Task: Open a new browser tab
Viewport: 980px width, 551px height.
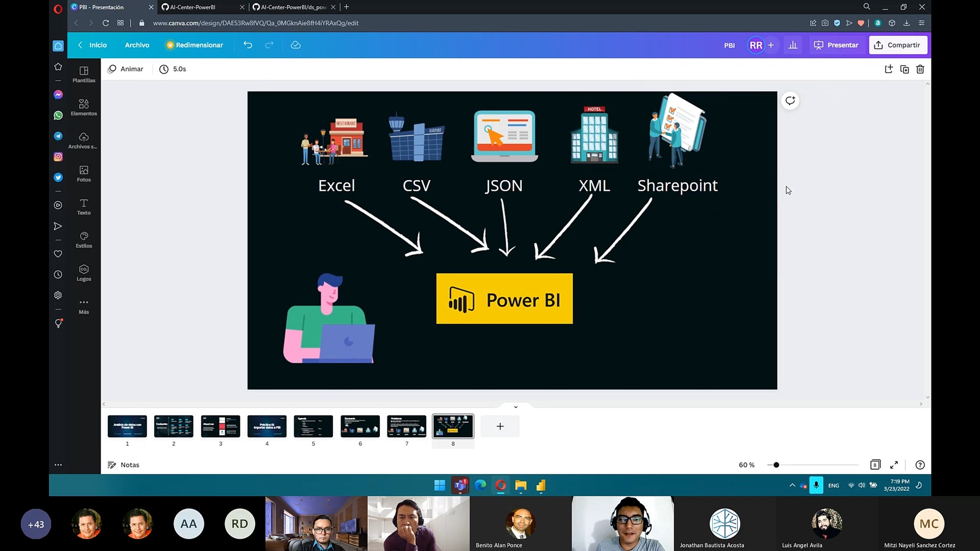Action: click(x=347, y=7)
